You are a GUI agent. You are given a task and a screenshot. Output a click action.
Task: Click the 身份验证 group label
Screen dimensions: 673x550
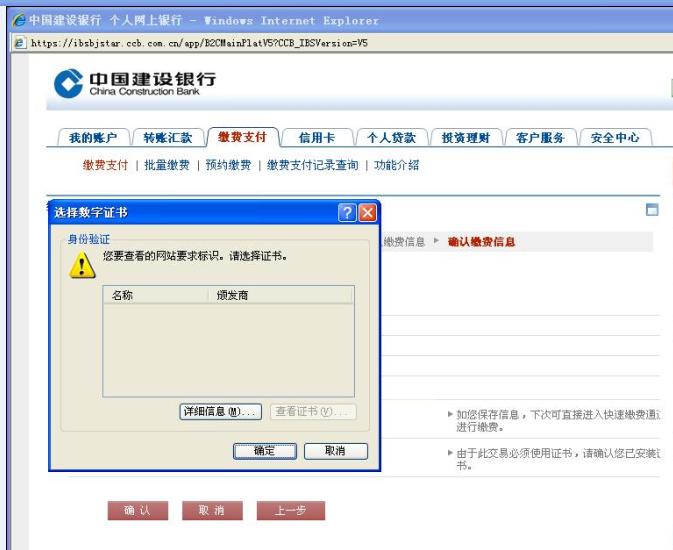coord(89,239)
